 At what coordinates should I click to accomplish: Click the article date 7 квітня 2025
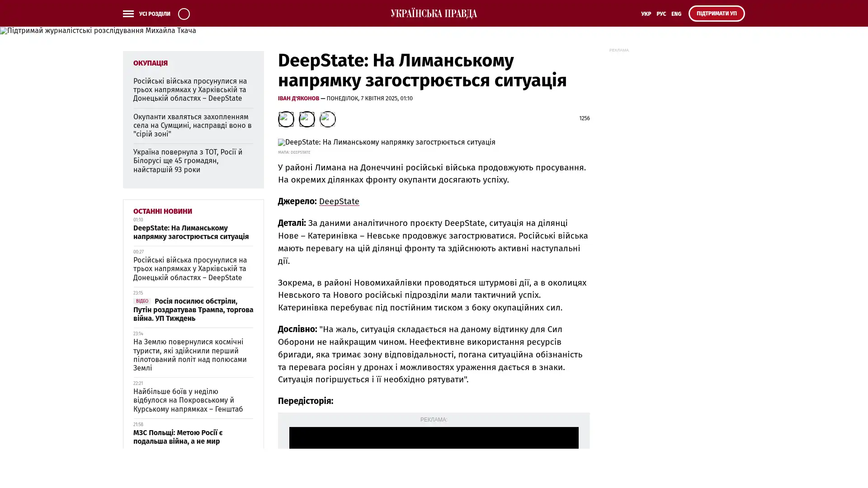(369, 99)
